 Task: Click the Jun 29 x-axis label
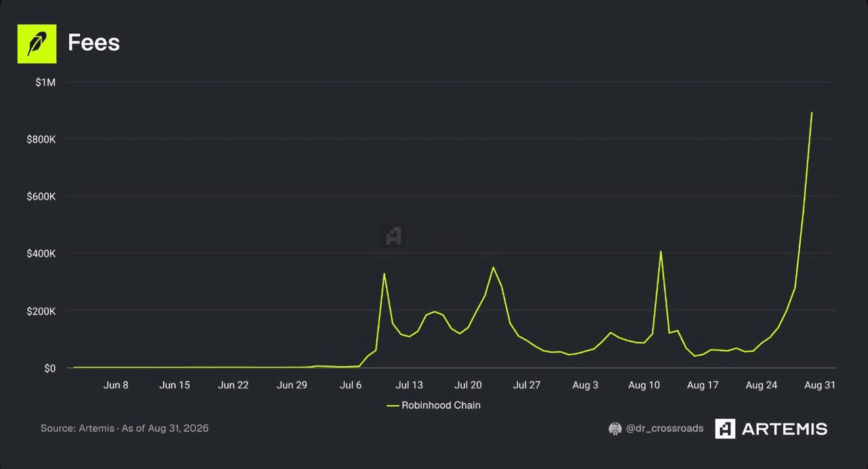coord(292,385)
